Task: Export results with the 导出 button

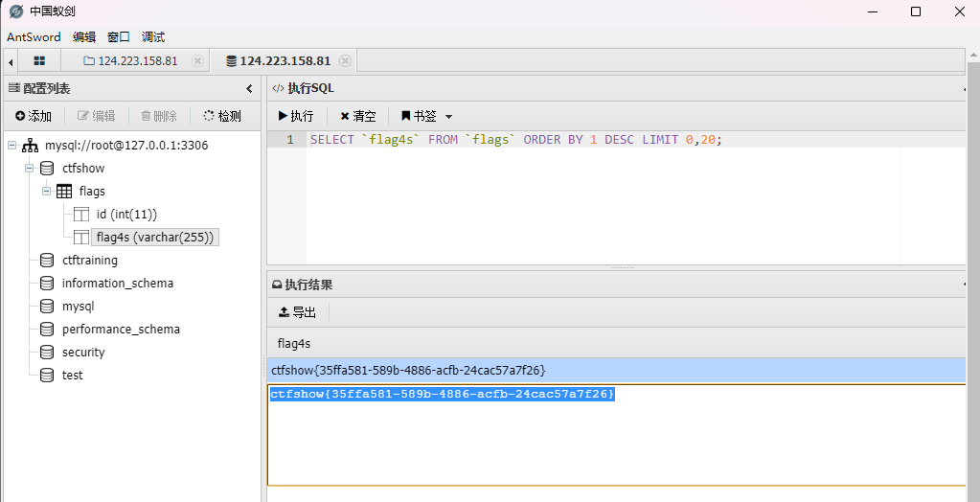Action: click(x=297, y=311)
